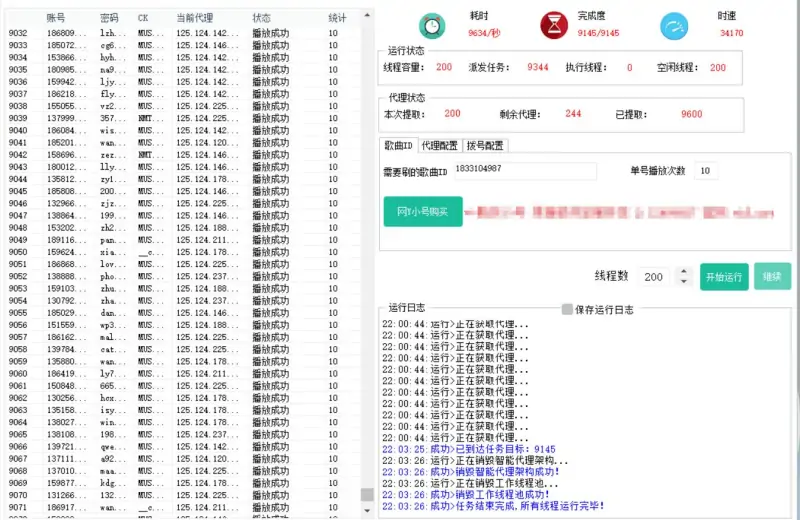
Task: Click into the 需要刷的歌曲ID input field
Action: coord(523,171)
